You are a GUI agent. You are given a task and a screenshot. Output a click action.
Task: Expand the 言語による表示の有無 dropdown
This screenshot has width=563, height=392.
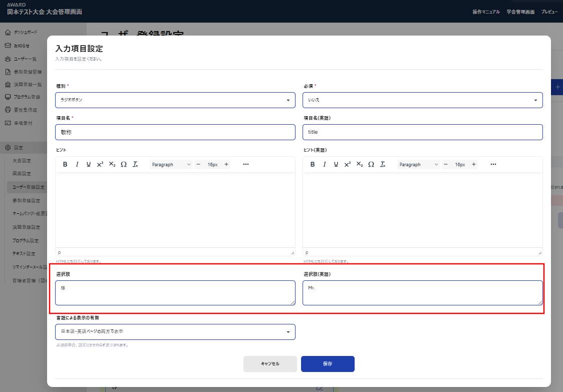175,332
